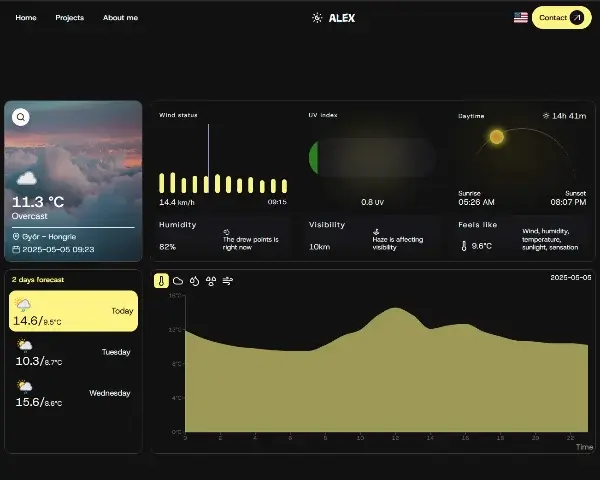
Task: Select the precipitation chart icon
Action: (x=211, y=281)
